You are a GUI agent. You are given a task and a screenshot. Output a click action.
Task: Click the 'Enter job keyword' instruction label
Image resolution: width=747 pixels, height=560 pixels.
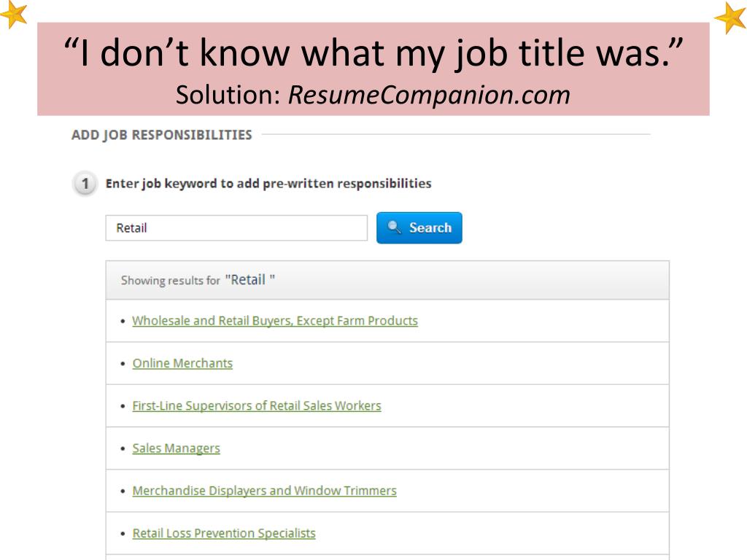[x=268, y=183]
